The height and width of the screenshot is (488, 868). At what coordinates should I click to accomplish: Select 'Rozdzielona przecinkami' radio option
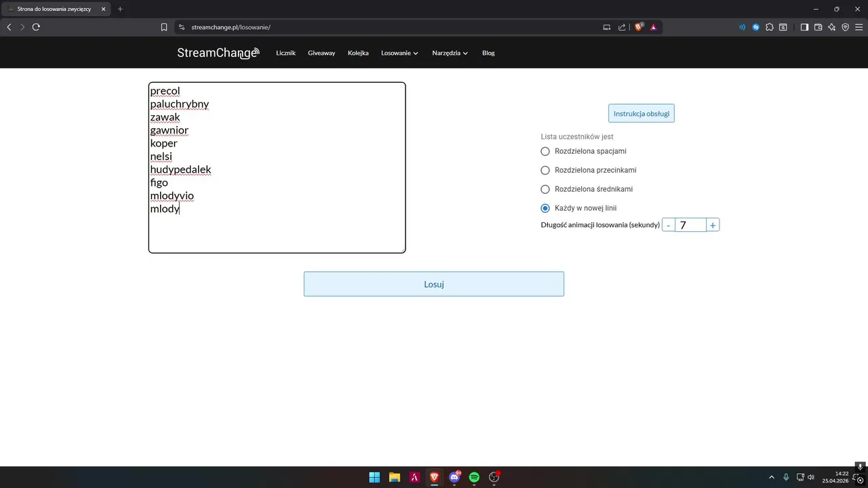coord(545,170)
